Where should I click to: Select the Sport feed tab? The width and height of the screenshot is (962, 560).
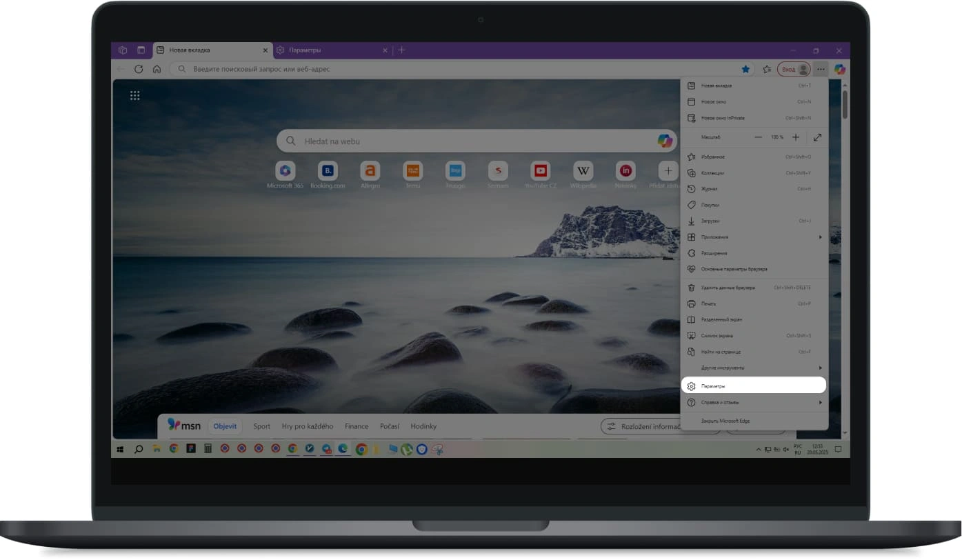coord(261,426)
